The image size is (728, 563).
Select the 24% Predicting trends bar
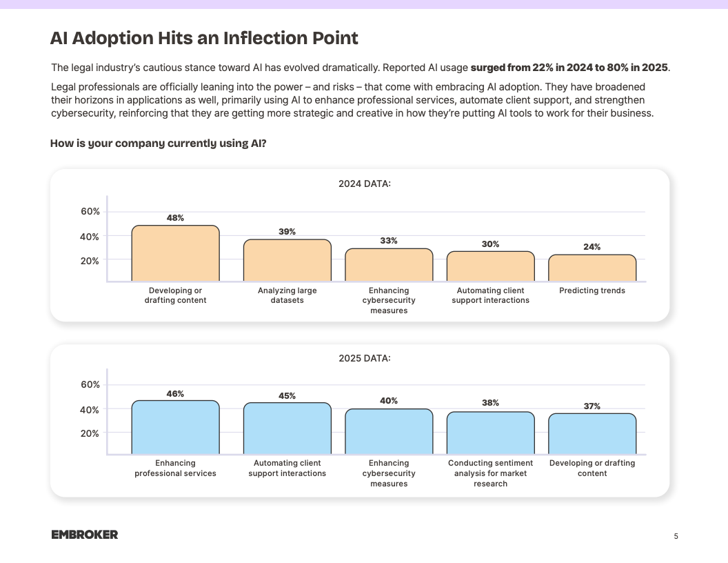592,268
